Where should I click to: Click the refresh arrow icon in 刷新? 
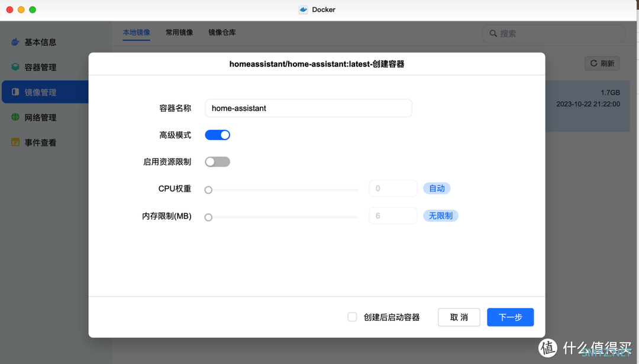tap(594, 63)
